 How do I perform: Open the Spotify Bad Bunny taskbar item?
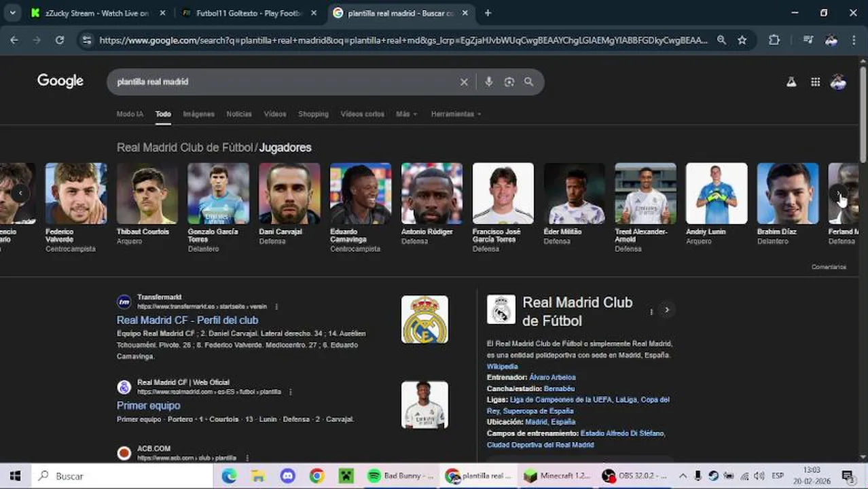[x=401, y=476]
